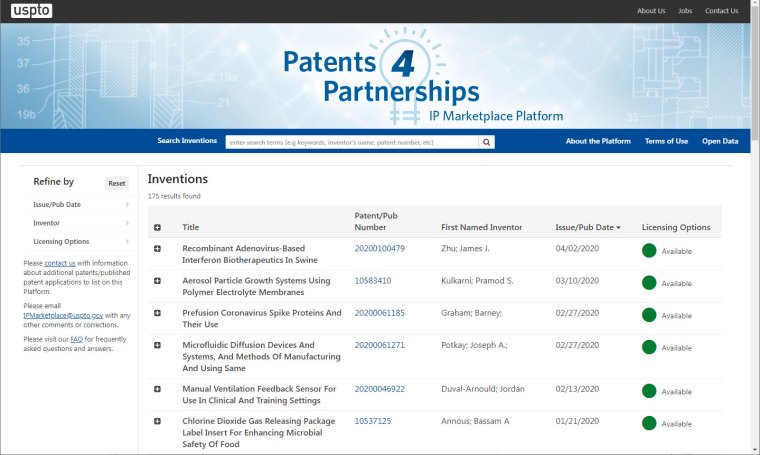Open patent 10537125
760x455 pixels.
(x=373, y=421)
